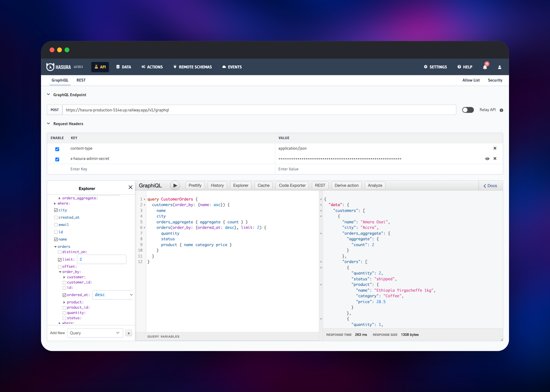Expand the top where: node in Explorer
The width and height of the screenshot is (550, 392).
[x=55, y=204]
